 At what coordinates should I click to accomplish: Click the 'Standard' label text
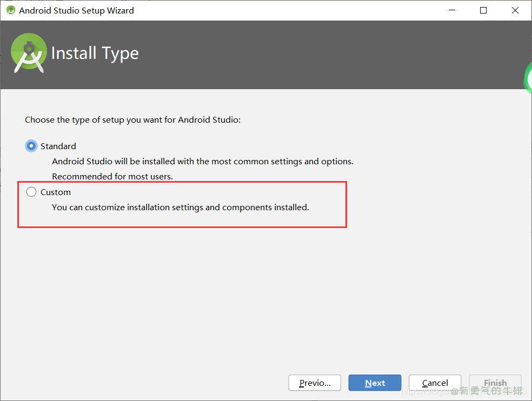point(58,146)
